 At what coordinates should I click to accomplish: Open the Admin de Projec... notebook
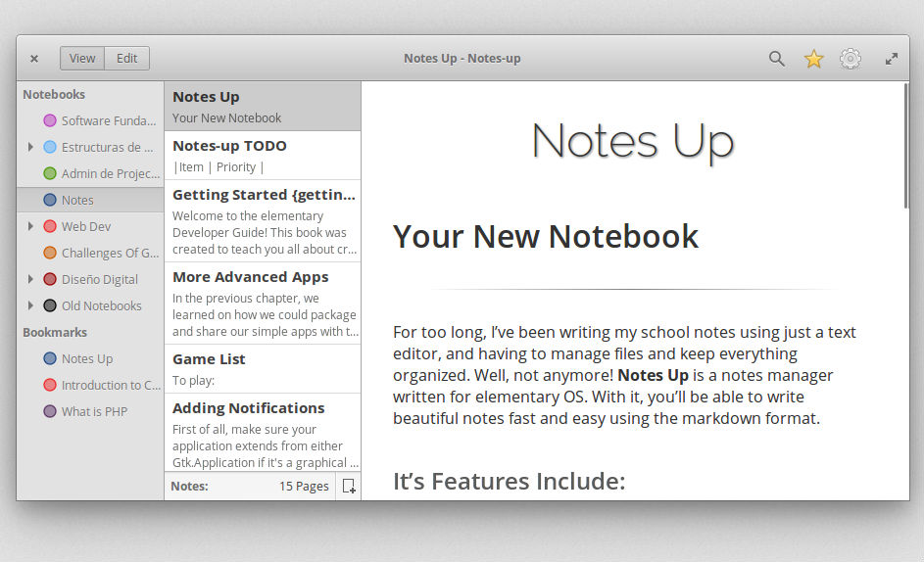tap(90, 173)
